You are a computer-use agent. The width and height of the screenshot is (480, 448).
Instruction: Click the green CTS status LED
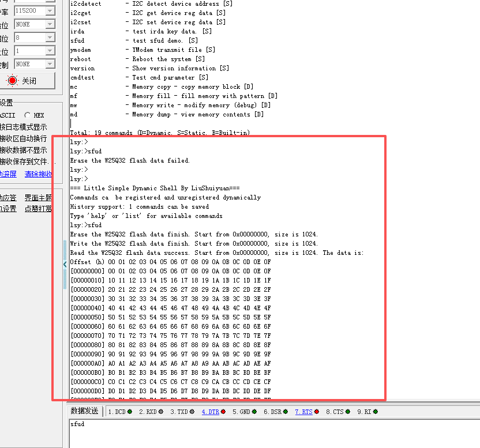(348, 412)
